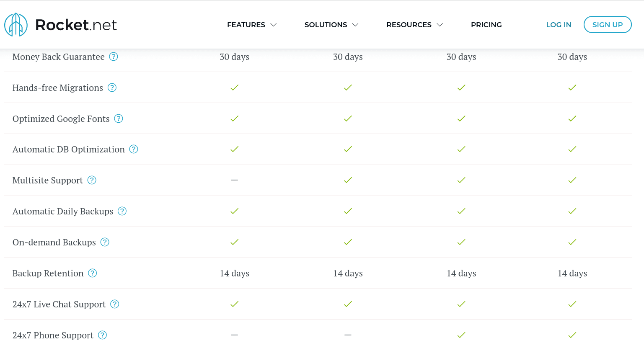
Task: Click the Multisite Support help icon
Action: [92, 180]
